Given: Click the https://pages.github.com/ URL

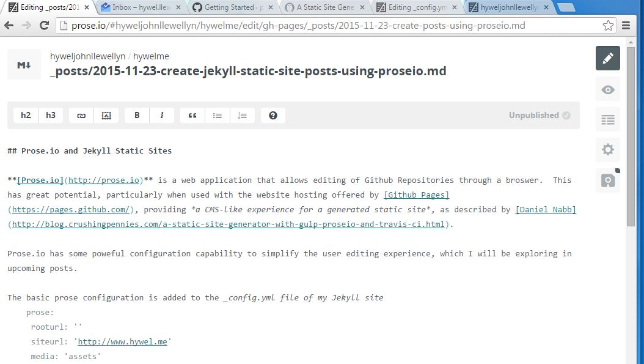Looking at the screenshot, I should tap(71, 209).
